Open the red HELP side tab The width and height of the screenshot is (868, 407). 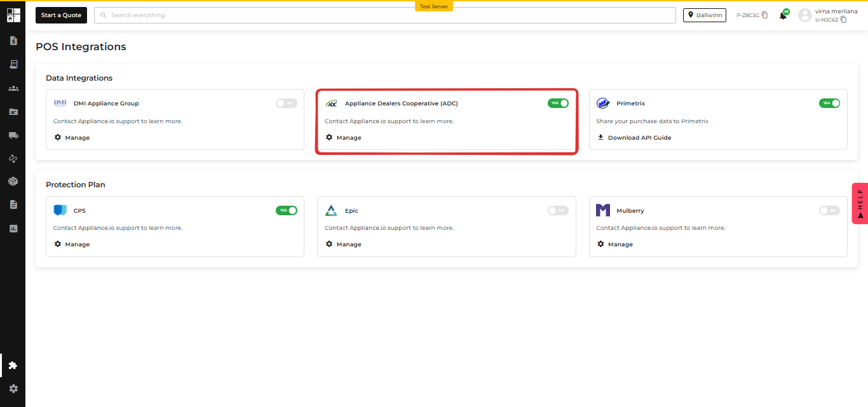(860, 203)
